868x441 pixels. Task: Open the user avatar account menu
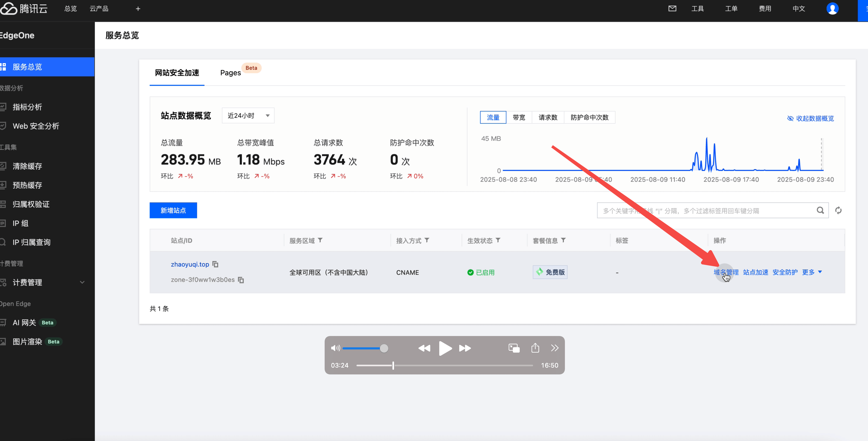[x=832, y=8]
